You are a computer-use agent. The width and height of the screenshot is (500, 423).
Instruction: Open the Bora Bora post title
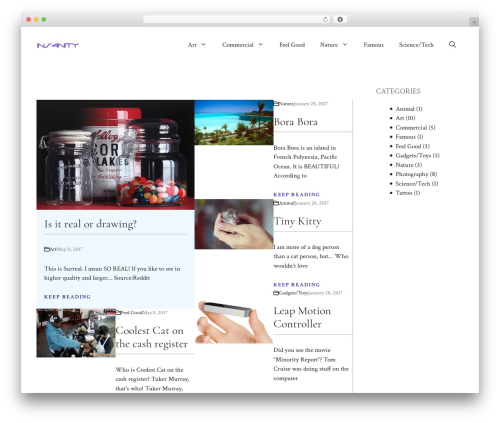[296, 122]
